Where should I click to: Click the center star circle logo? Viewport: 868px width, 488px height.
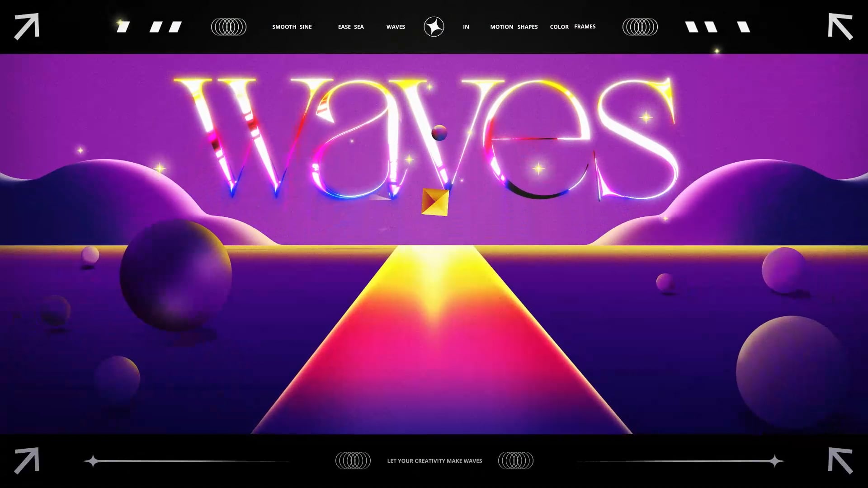tap(434, 27)
